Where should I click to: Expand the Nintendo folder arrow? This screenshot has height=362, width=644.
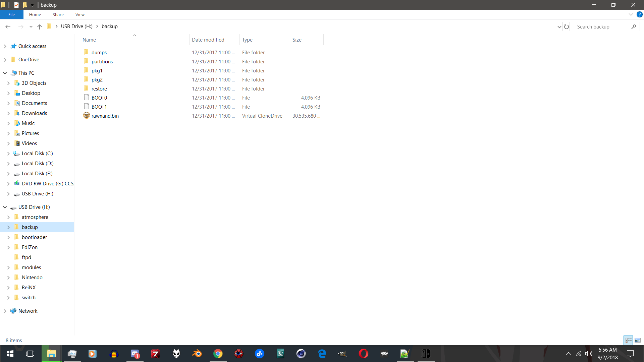(8, 278)
